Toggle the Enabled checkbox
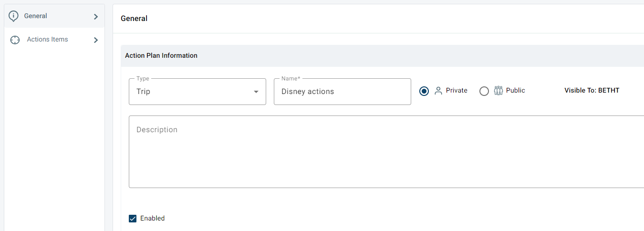Screen dimensions: 644x231 tap(133, 219)
